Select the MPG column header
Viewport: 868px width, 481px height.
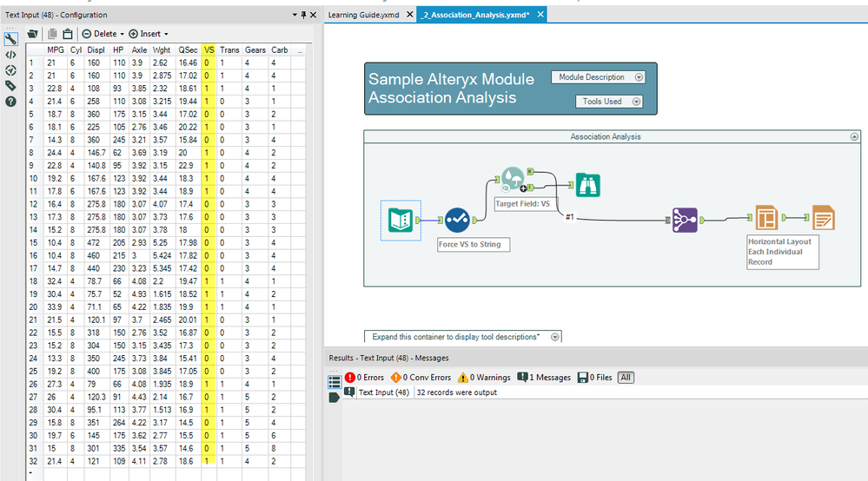pos(56,50)
